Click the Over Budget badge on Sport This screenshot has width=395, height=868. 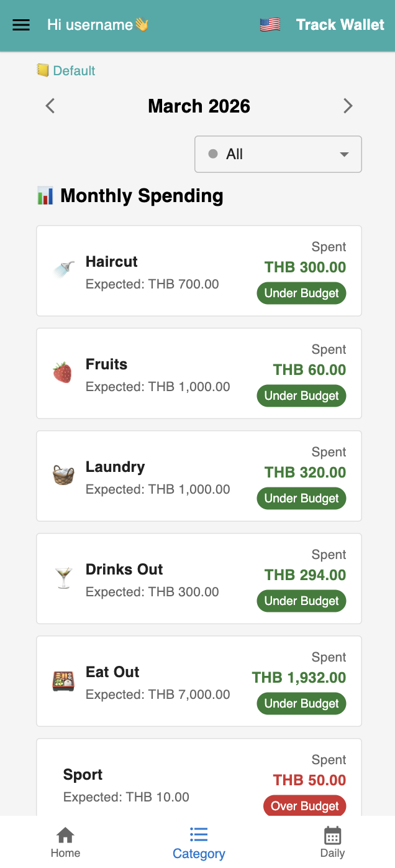(x=305, y=806)
